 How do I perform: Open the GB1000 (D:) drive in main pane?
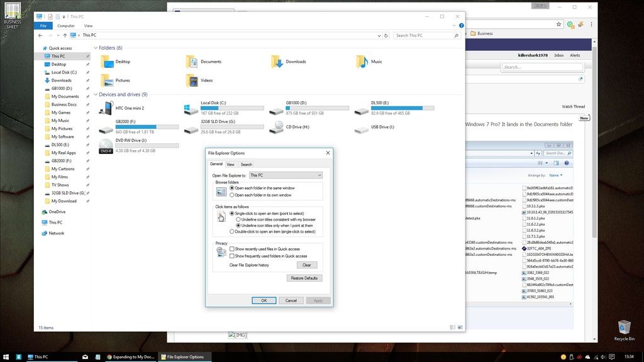(309, 108)
